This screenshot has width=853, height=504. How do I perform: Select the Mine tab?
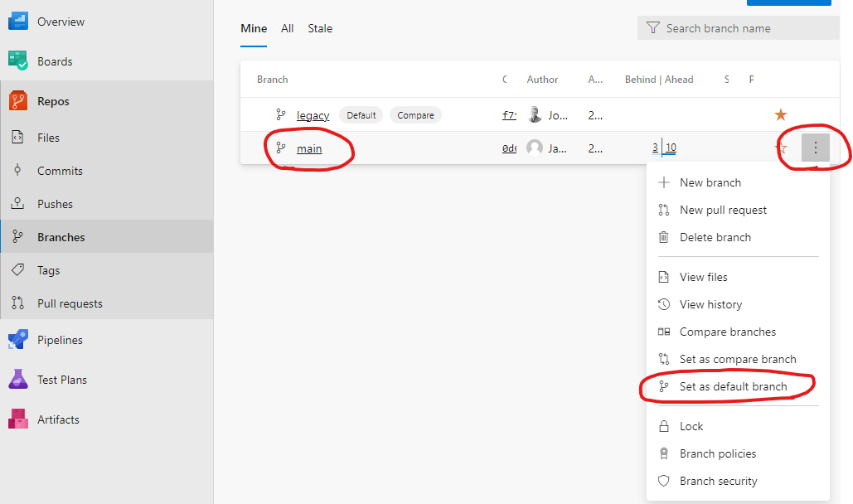pos(254,27)
